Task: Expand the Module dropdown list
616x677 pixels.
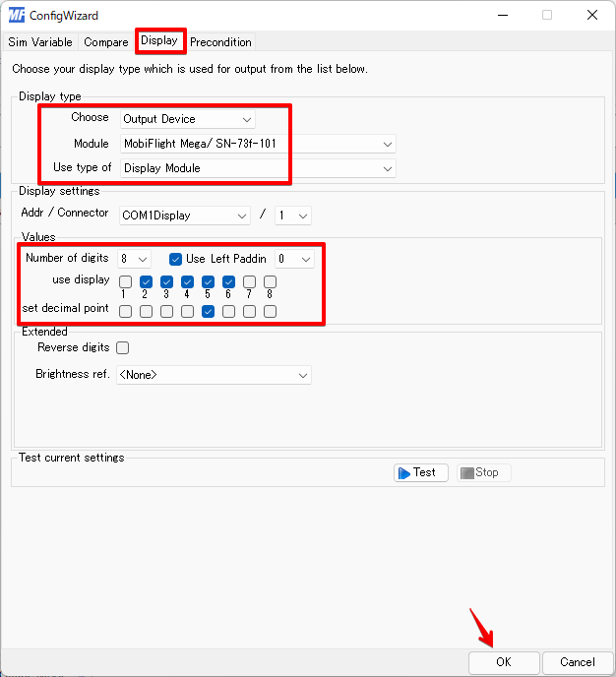Action: click(258, 144)
